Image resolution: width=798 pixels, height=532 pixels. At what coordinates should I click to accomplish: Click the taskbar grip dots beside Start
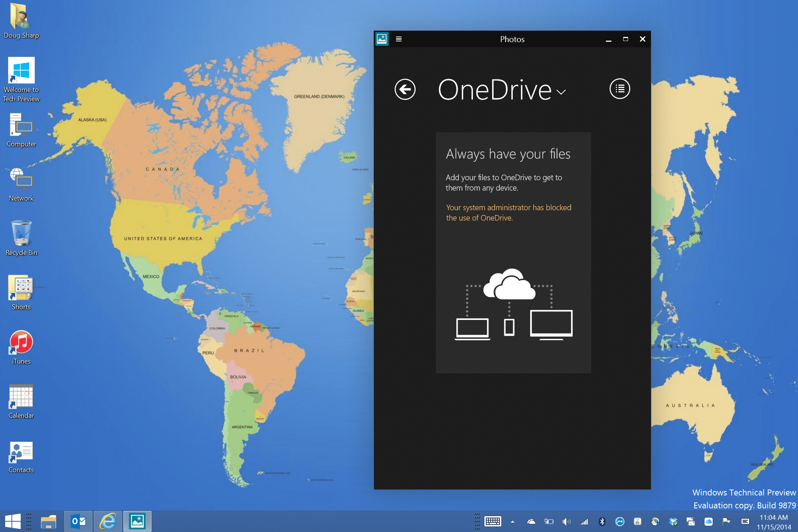tap(28, 521)
